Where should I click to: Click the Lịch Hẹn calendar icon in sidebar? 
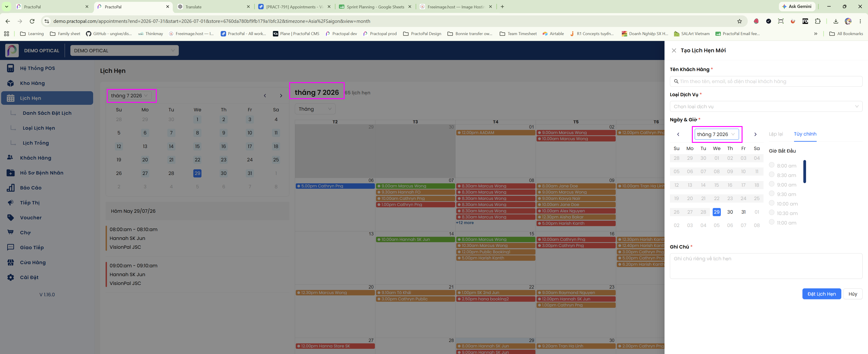[x=10, y=98]
